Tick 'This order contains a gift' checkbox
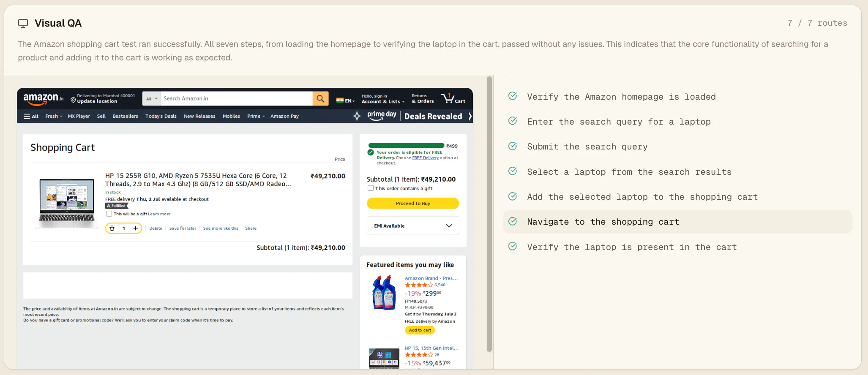The height and width of the screenshot is (375, 868). point(371,188)
